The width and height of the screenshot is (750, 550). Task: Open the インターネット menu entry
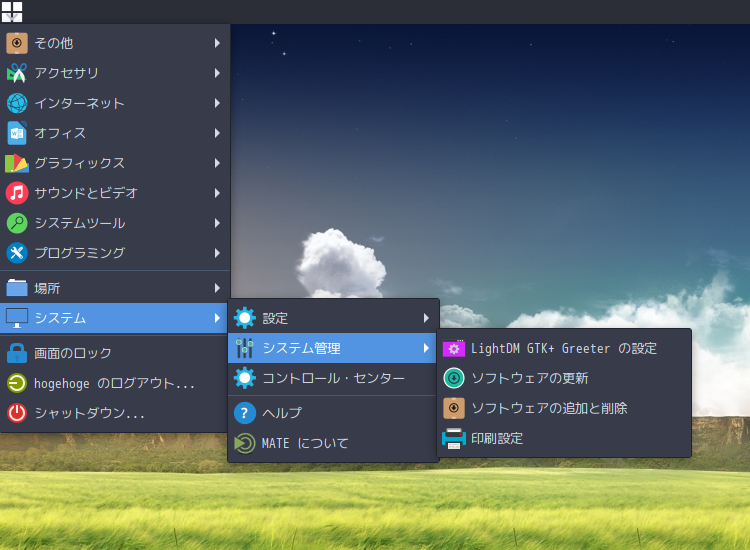click(115, 103)
